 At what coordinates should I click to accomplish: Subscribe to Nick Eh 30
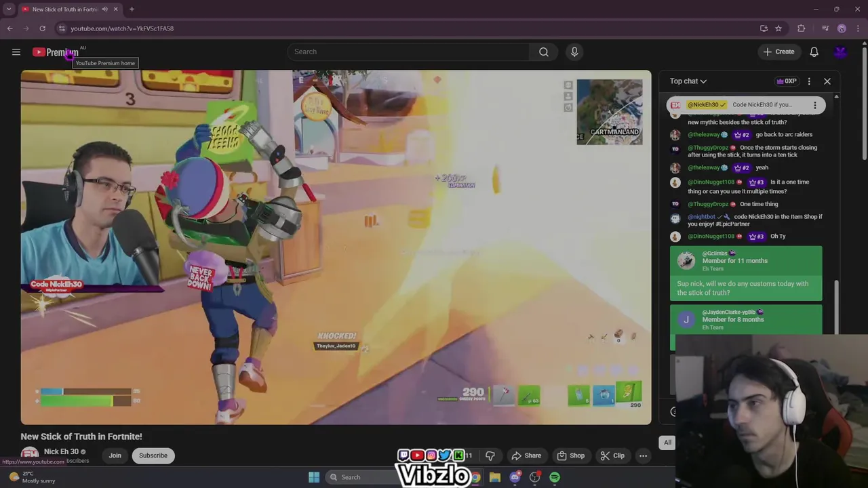tap(153, 455)
